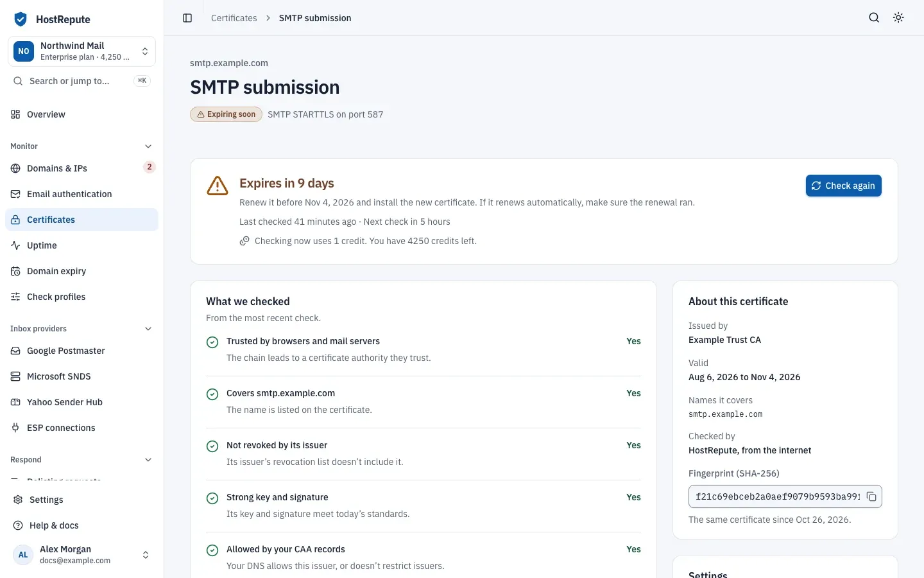Click the Expiring soon badge

tap(226, 114)
